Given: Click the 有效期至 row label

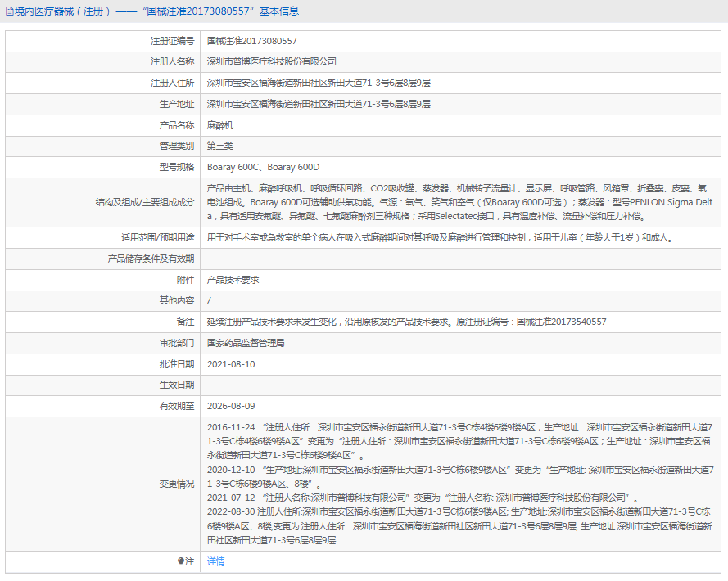Looking at the screenshot, I should point(177,406).
